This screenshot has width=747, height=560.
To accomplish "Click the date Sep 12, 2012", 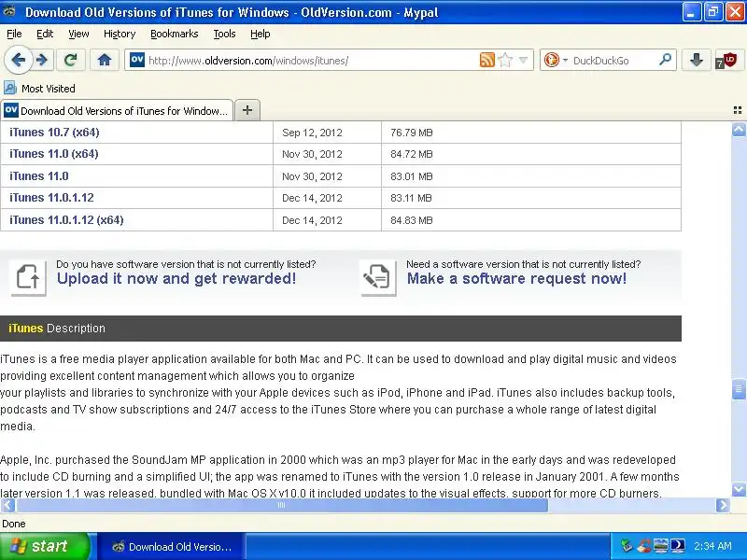I will (x=312, y=133).
